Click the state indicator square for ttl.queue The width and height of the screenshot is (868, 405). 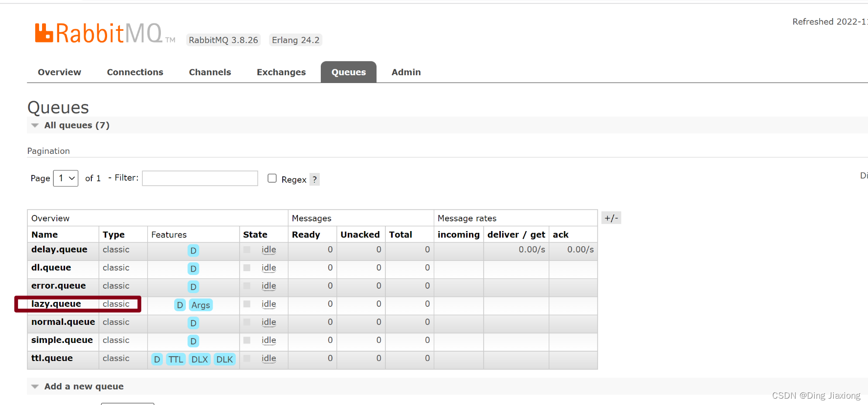pos(247,358)
